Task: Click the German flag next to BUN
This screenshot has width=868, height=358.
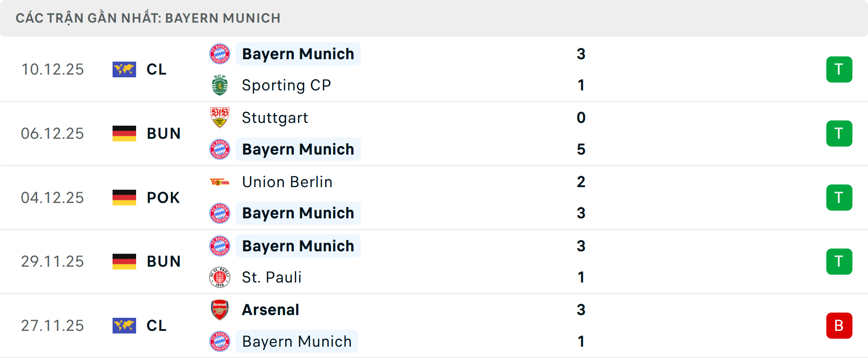Action: [x=124, y=133]
